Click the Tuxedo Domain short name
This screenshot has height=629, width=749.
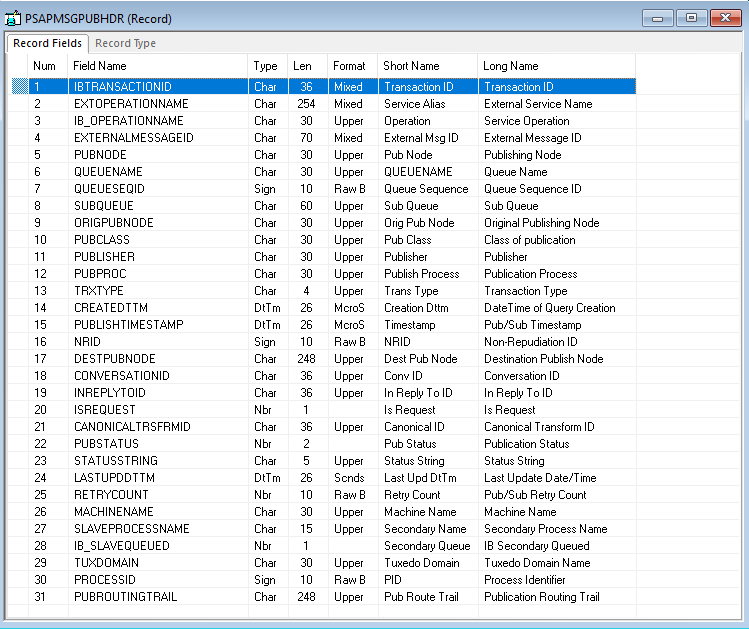(x=422, y=563)
